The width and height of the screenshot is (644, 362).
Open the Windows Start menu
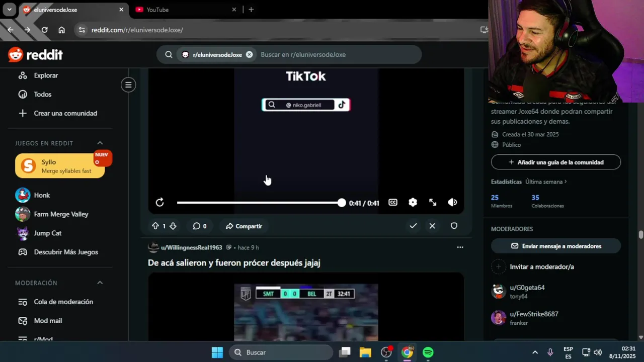tap(217, 352)
